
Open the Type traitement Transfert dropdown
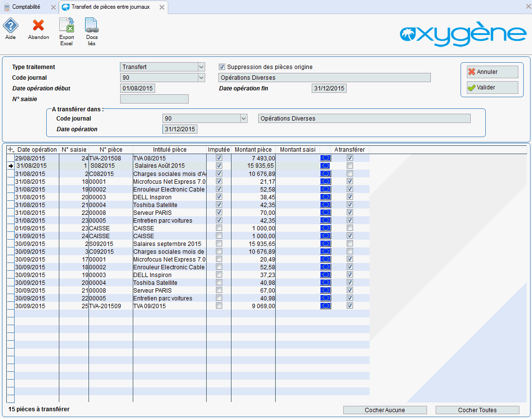click(x=201, y=67)
